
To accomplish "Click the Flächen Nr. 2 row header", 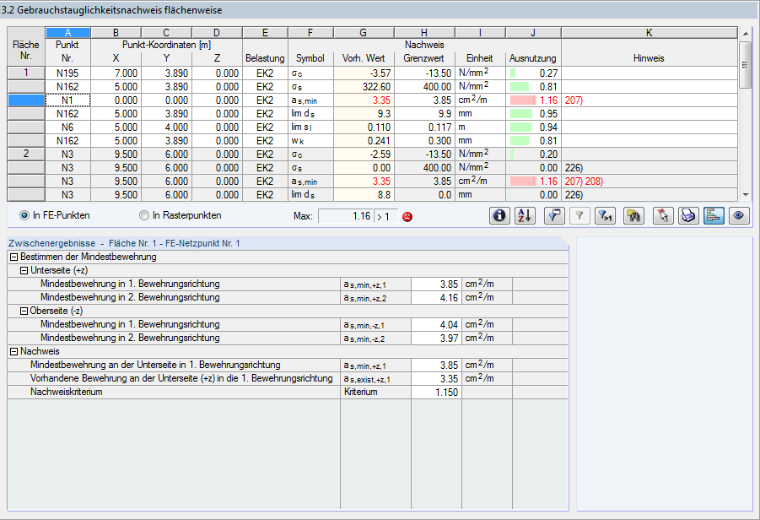I will point(26,154).
